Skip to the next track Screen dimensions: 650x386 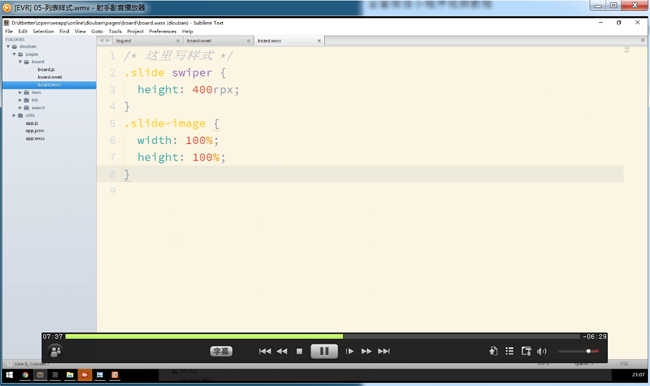click(x=384, y=351)
